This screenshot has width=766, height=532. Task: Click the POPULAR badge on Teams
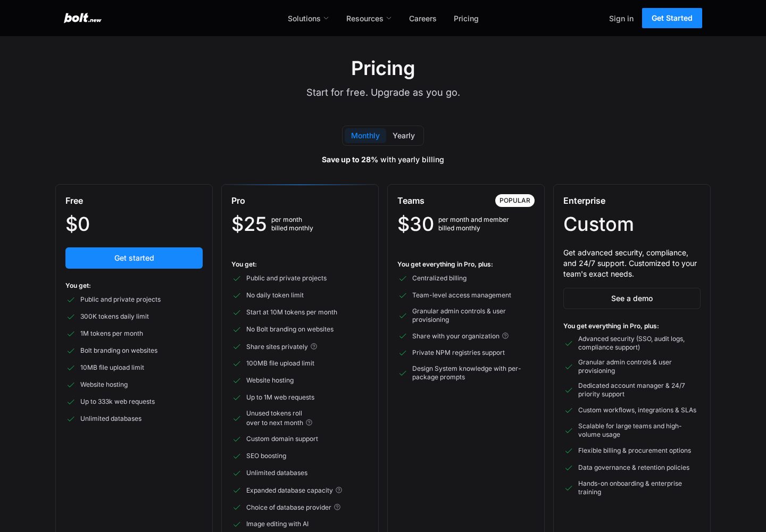coord(515,201)
